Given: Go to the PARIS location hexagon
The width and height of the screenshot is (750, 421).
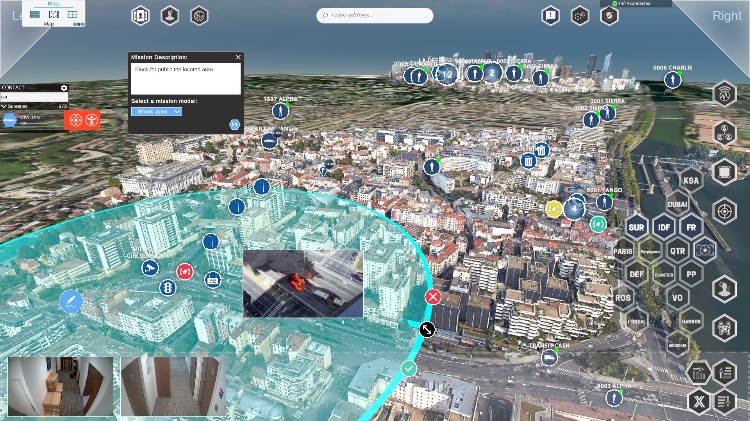Looking at the screenshot, I should pos(623,251).
